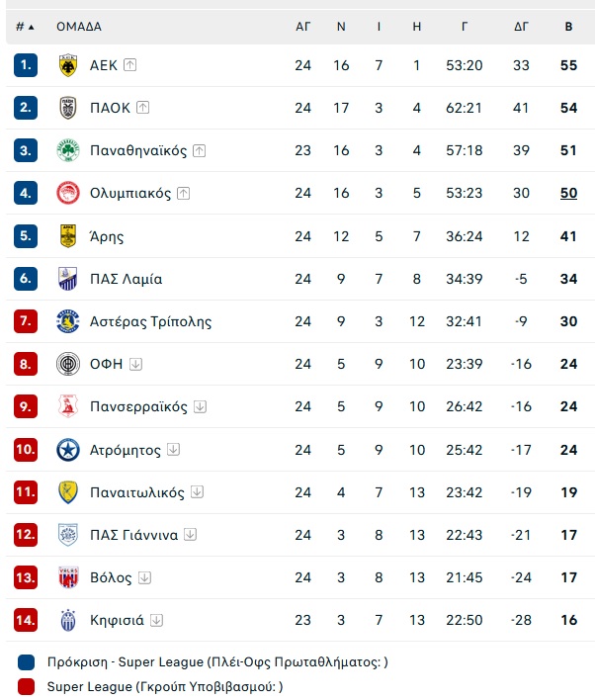Click the ΟΦΗ circular logo
The height and width of the screenshot is (700, 595).
(68, 364)
